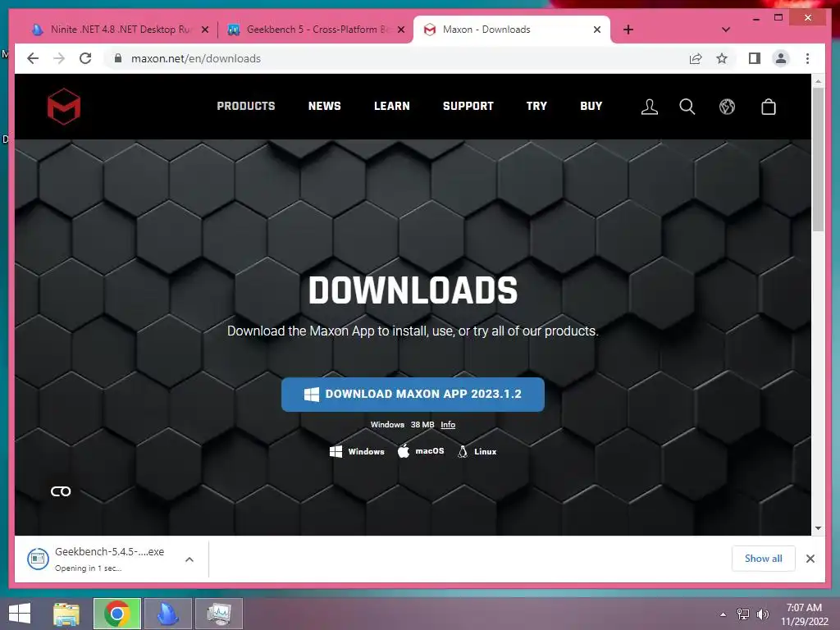This screenshot has width=840, height=630.
Task: Click Show all downloads button
Action: click(x=764, y=559)
